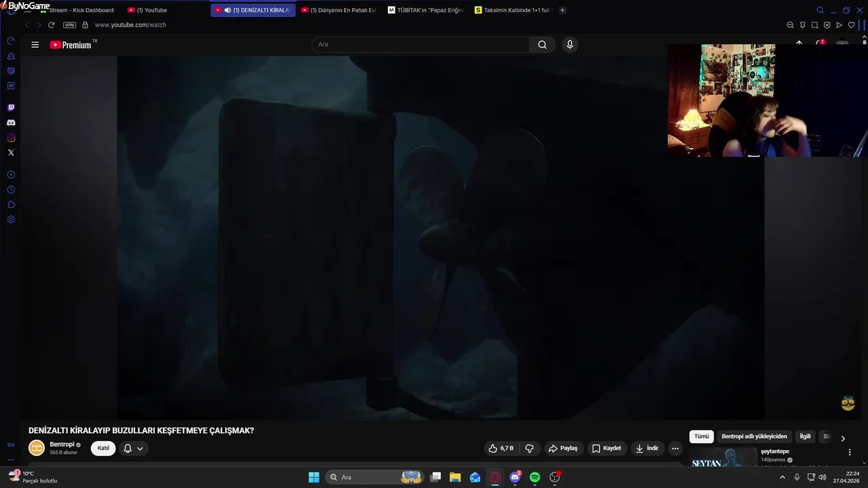
Task: Click the taskbar search box Ara
Action: 375,477
